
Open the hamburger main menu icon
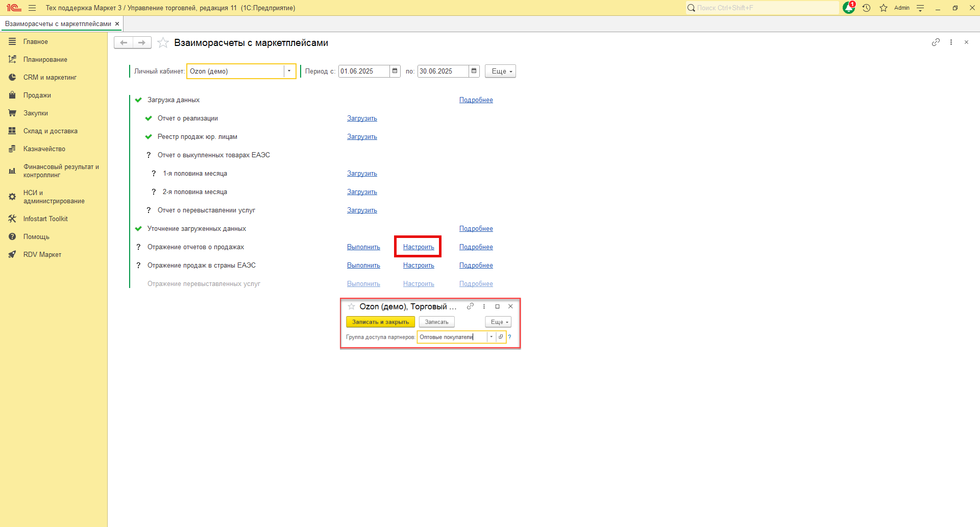(x=32, y=8)
